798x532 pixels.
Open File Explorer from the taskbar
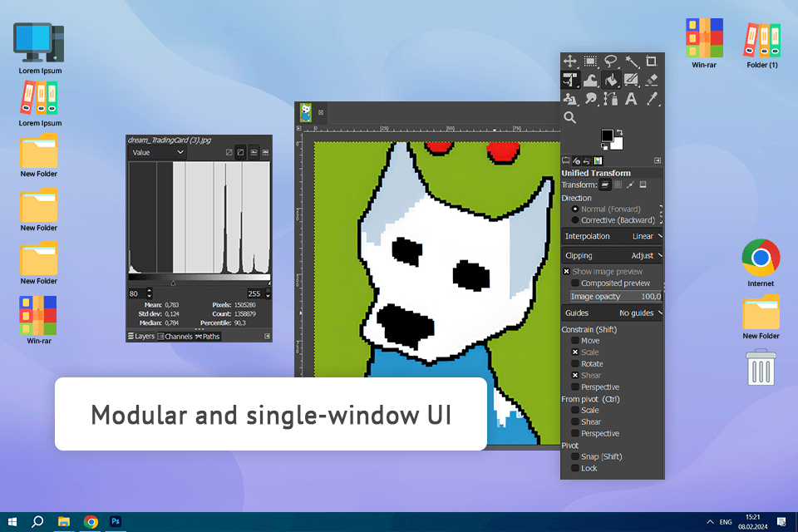pyautogui.click(x=64, y=522)
